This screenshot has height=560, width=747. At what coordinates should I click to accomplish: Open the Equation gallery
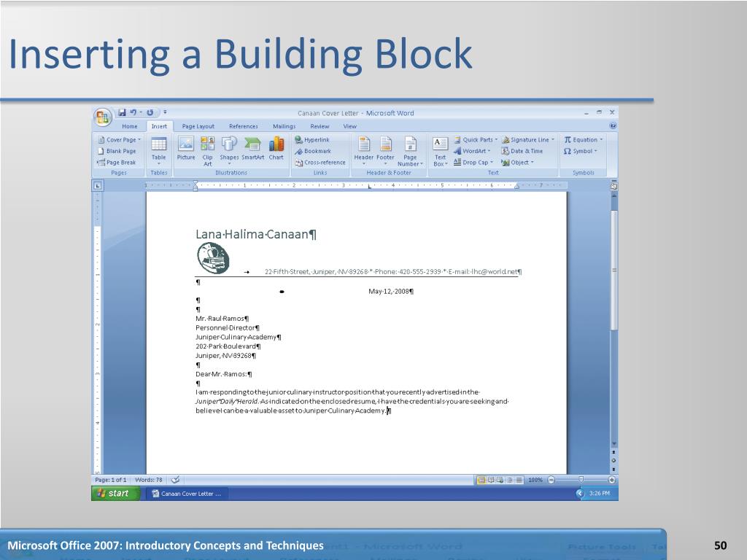[x=584, y=139]
